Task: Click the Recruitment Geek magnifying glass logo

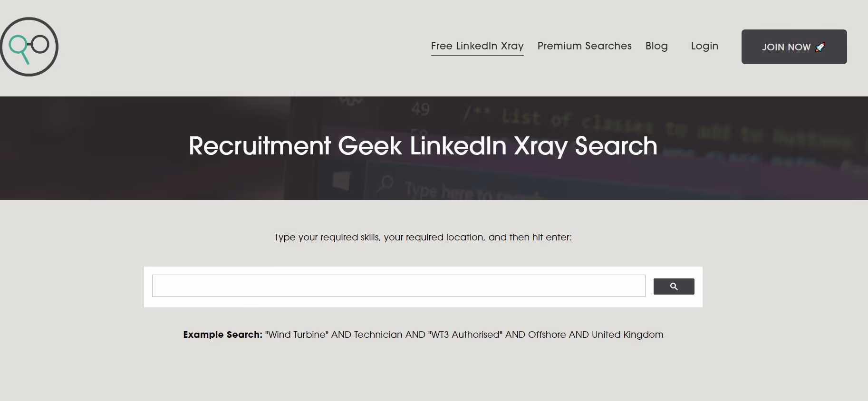Action: click(29, 47)
